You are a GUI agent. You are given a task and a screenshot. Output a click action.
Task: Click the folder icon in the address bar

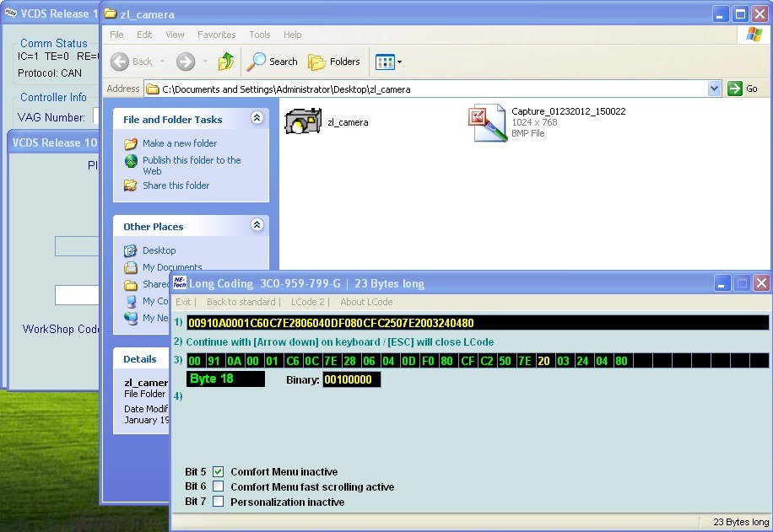click(x=153, y=89)
